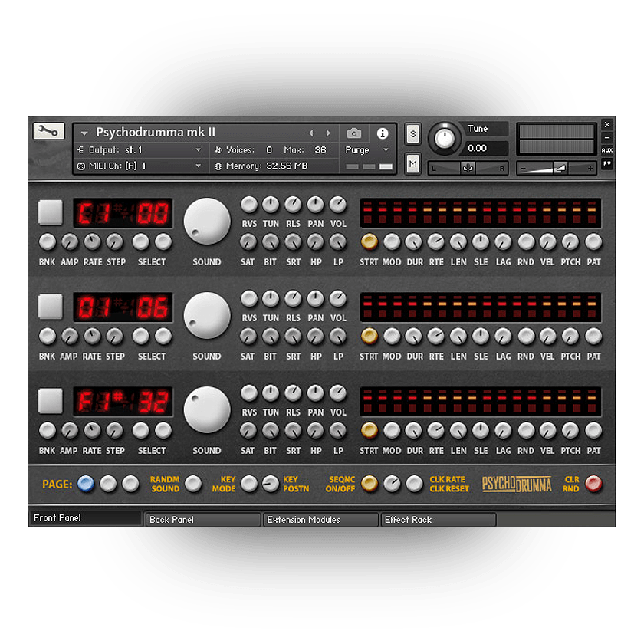Viewport: 644px width, 644px height.
Task: Click the CLK RATE knob
Action: 392,484
